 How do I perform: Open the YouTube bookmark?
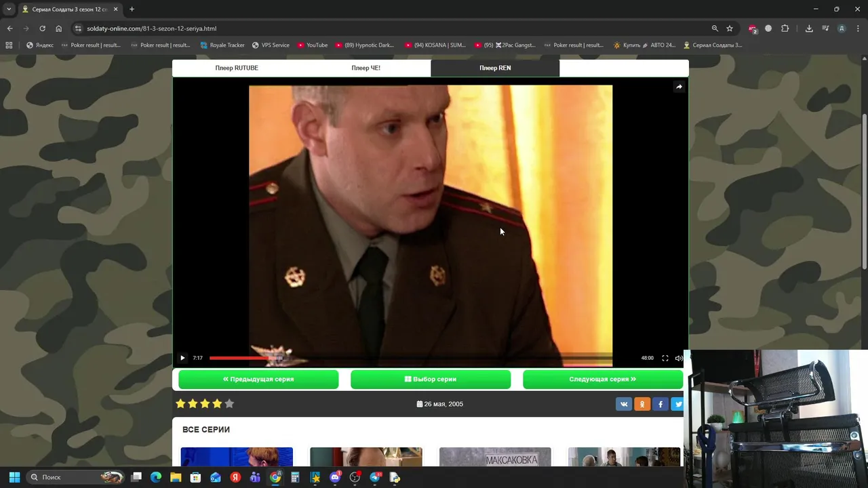click(x=313, y=45)
